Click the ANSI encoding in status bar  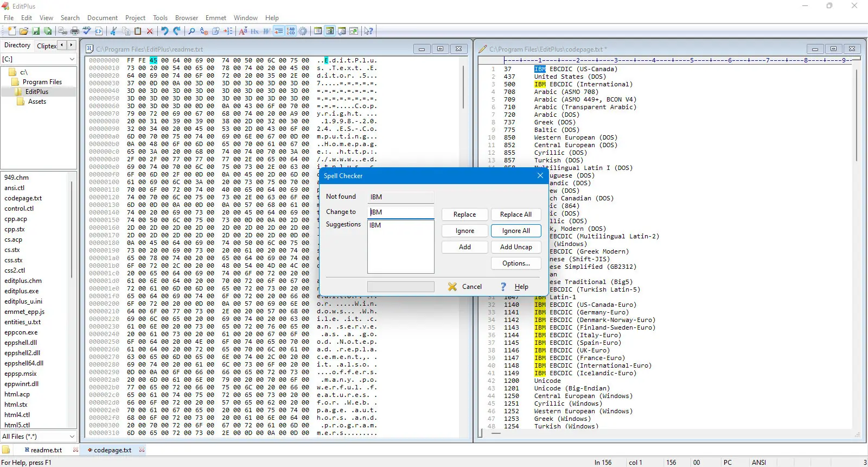tap(759, 463)
